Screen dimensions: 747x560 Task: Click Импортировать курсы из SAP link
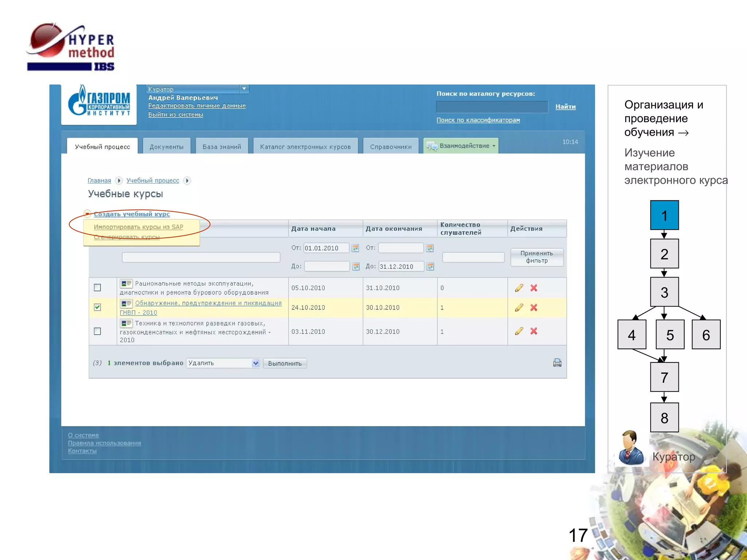pos(138,227)
